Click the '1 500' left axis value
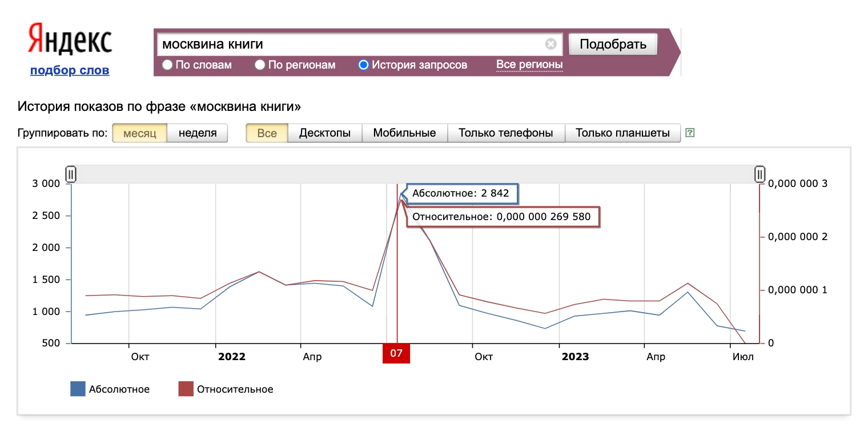 click(47, 280)
